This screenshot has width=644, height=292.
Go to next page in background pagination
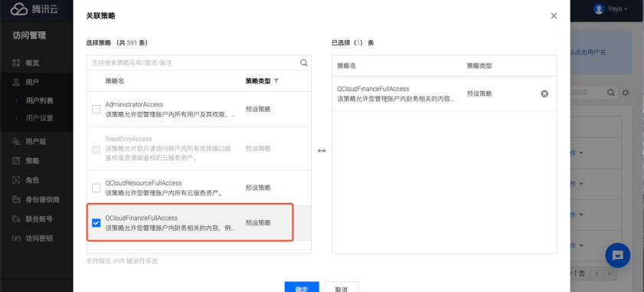click(597, 274)
